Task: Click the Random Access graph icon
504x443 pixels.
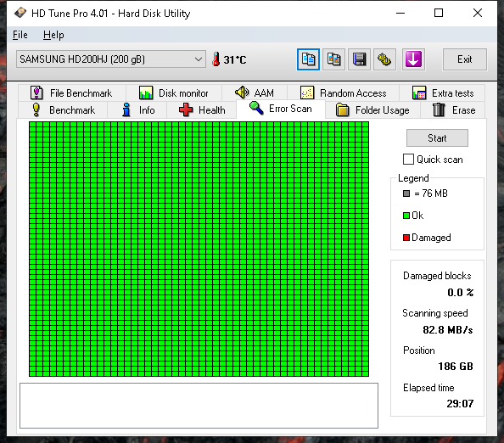Action: [x=307, y=93]
